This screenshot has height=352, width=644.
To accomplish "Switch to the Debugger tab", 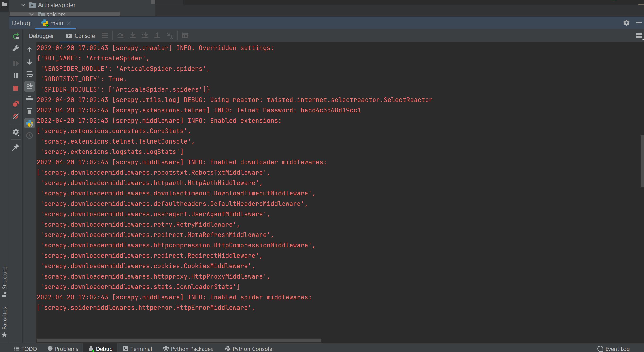I will pyautogui.click(x=41, y=36).
